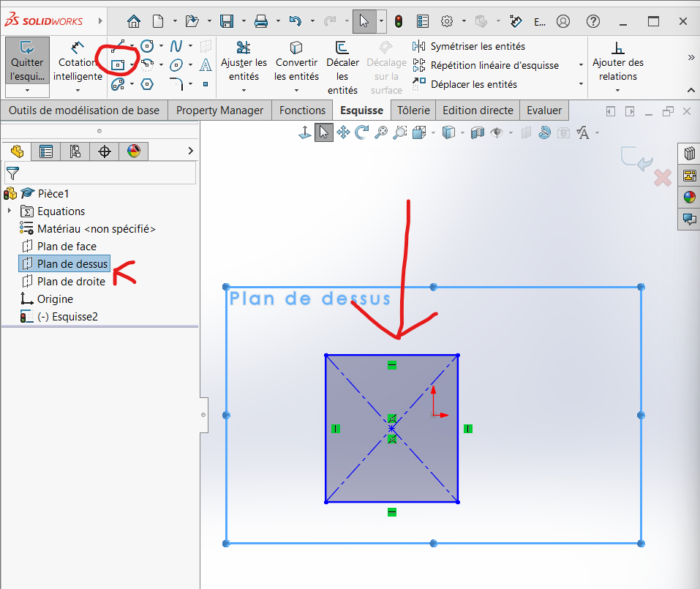The width and height of the screenshot is (700, 589).
Task: Click Ajouter des relations
Action: [618, 61]
